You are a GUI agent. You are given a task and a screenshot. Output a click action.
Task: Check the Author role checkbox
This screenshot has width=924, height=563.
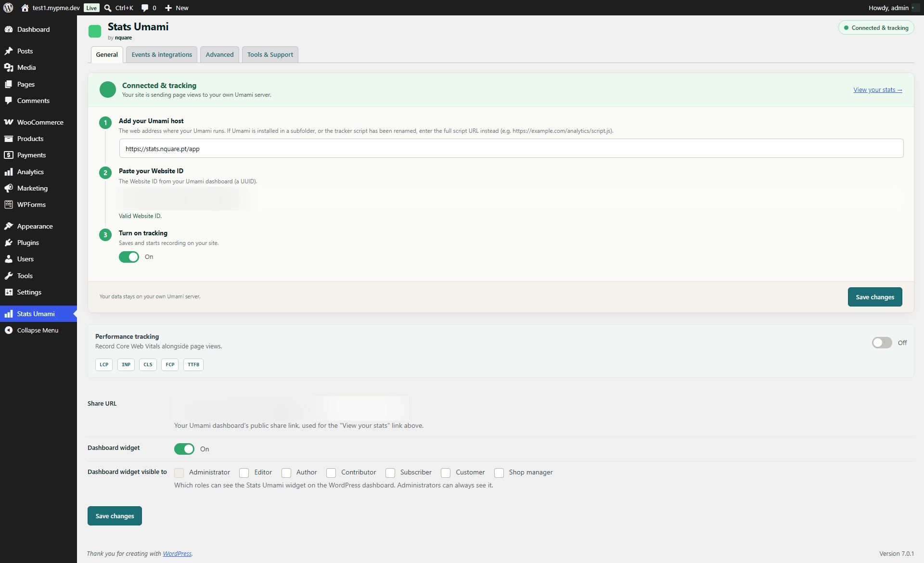pyautogui.click(x=286, y=473)
